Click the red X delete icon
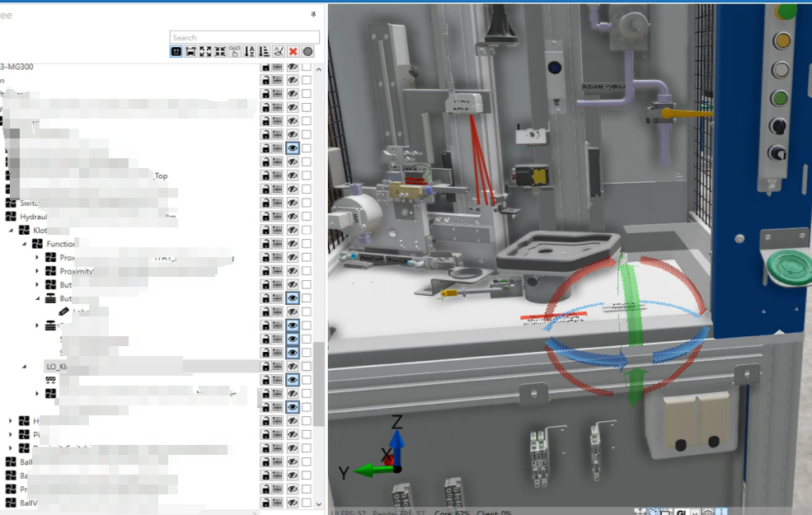This screenshot has width=812, height=515. point(293,51)
